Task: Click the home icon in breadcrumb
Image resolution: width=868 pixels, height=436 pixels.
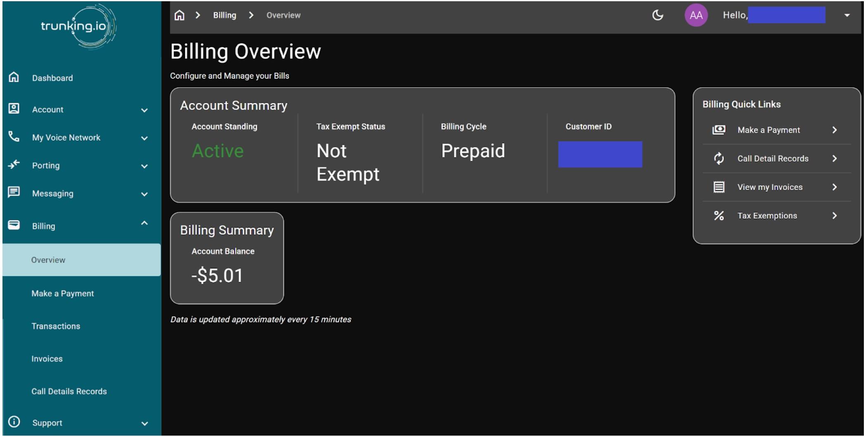Action: point(179,15)
